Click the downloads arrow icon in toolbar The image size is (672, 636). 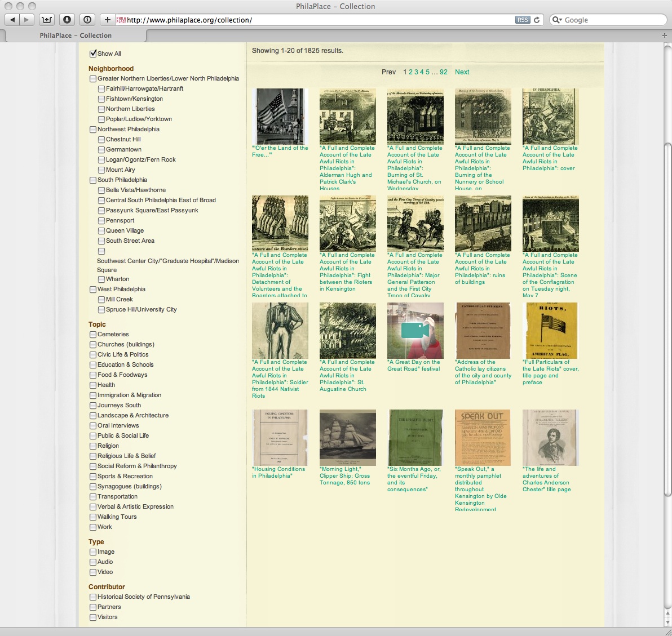pos(67,20)
